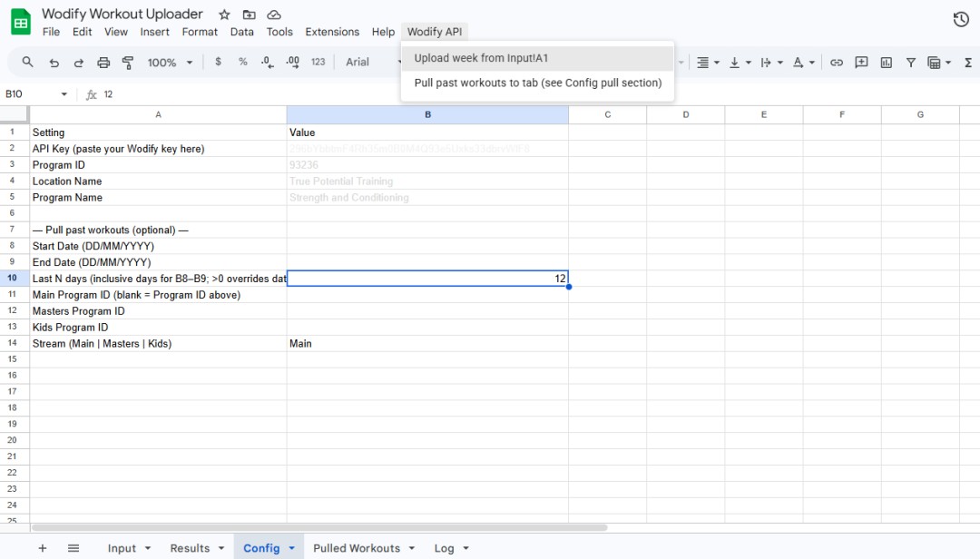The width and height of the screenshot is (980, 559).
Task: Insert a chart
Action: click(887, 62)
